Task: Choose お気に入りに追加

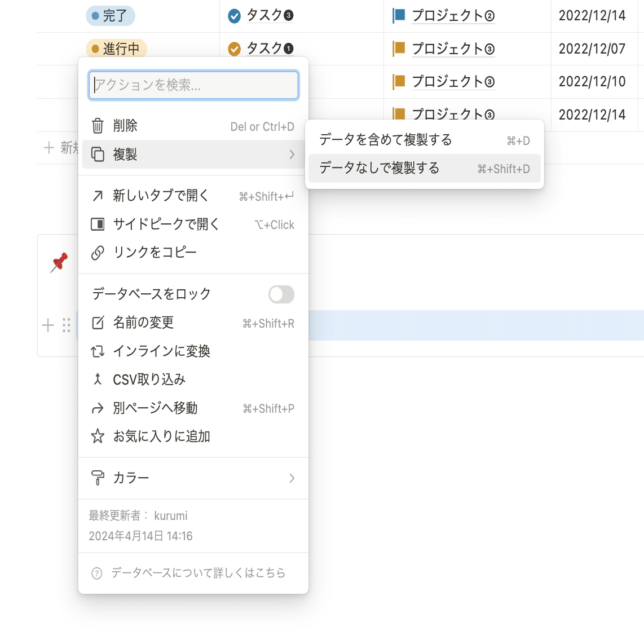Action: click(x=193, y=436)
